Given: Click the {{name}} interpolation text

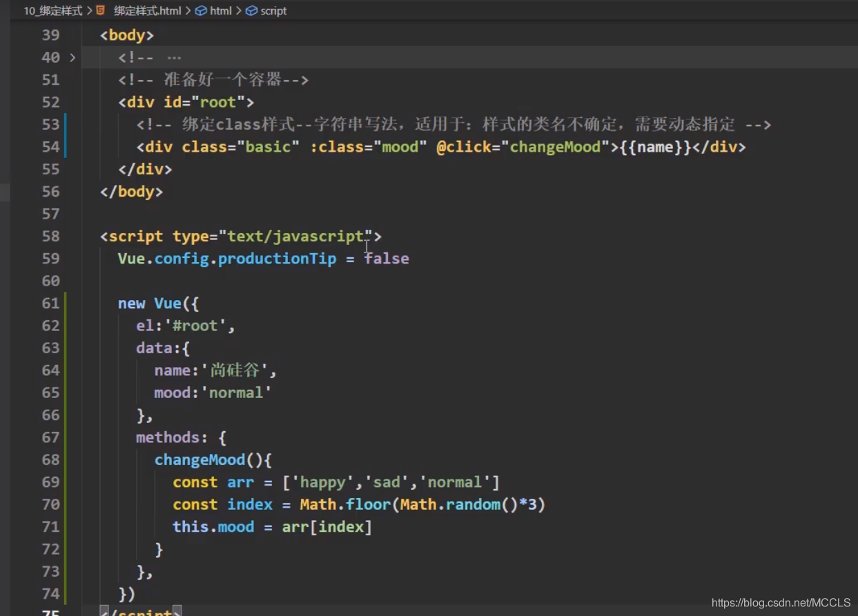Looking at the screenshot, I should [655, 147].
